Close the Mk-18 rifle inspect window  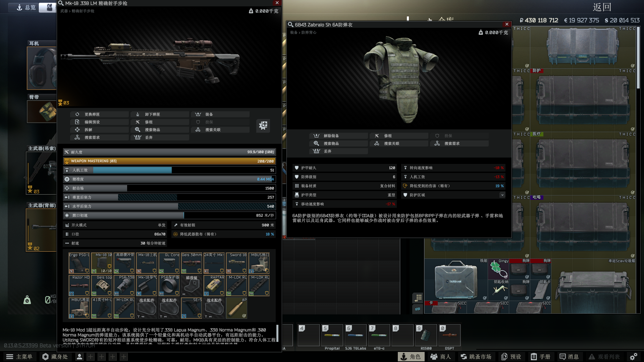pyautogui.click(x=277, y=3)
